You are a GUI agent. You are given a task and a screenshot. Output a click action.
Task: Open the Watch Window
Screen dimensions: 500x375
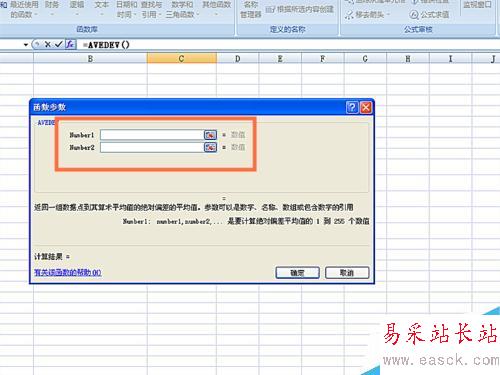[477, 5]
